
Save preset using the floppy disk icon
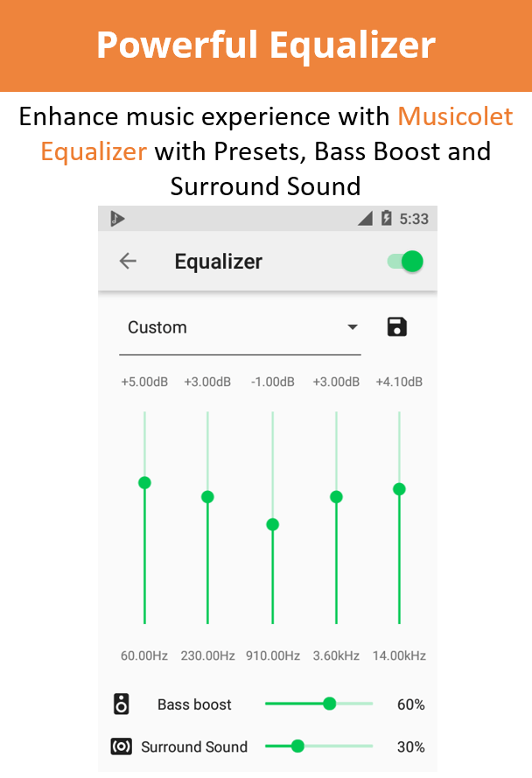pos(396,327)
